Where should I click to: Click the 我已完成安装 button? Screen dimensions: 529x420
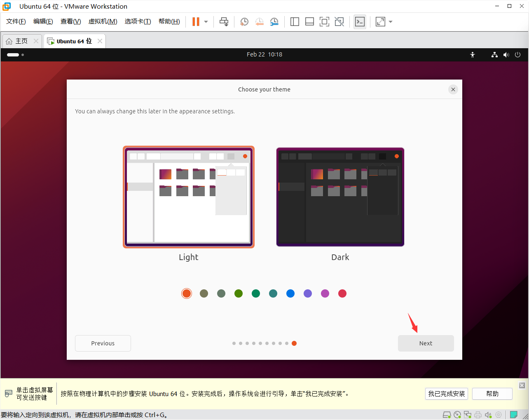point(447,394)
